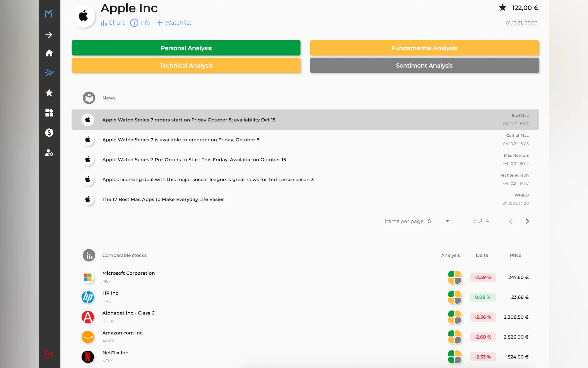Open the Chart link
This screenshot has width=588, height=368.
(113, 23)
